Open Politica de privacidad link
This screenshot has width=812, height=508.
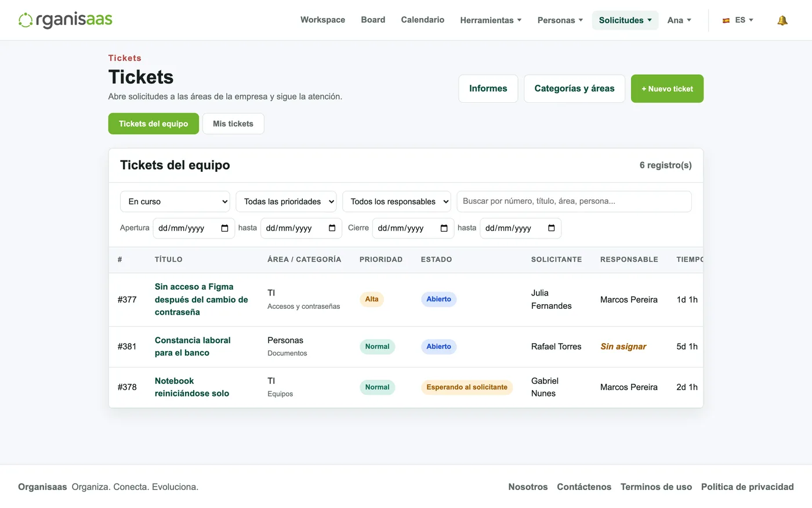pyautogui.click(x=747, y=487)
